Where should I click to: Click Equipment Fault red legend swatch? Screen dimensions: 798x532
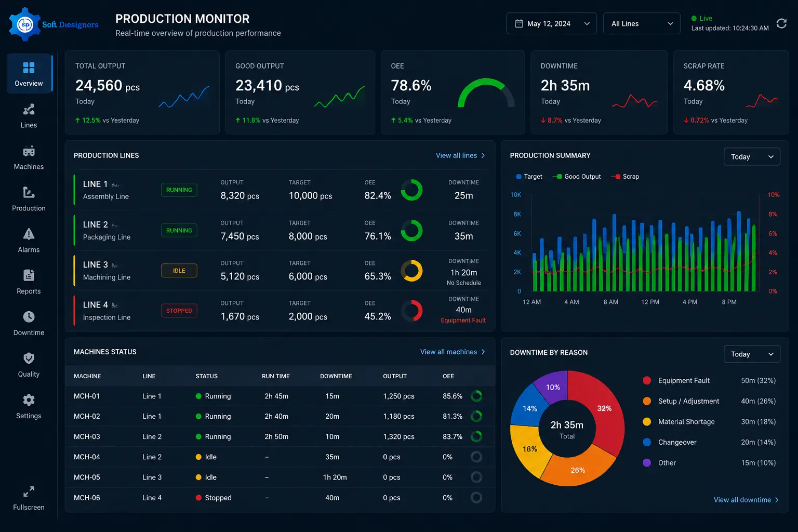point(647,380)
